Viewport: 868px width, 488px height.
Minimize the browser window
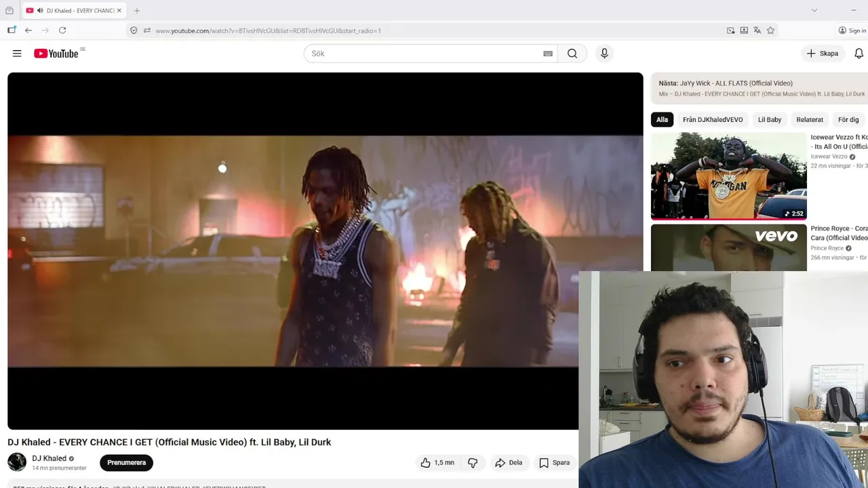853,10
